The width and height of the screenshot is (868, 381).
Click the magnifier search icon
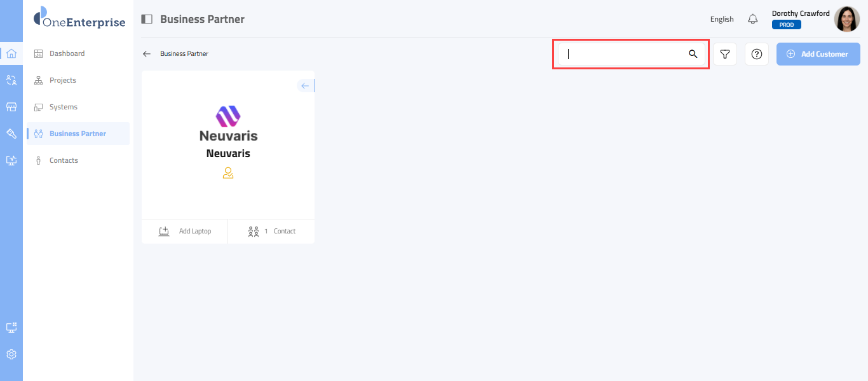[x=693, y=54]
